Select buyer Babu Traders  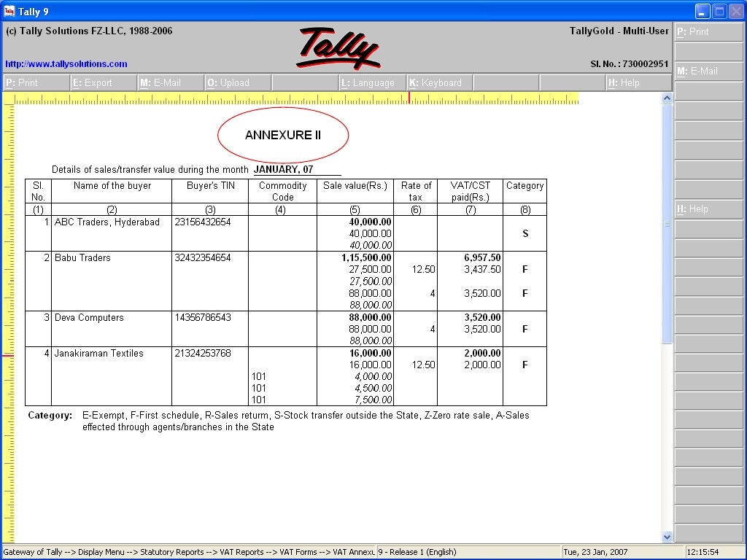(82, 257)
